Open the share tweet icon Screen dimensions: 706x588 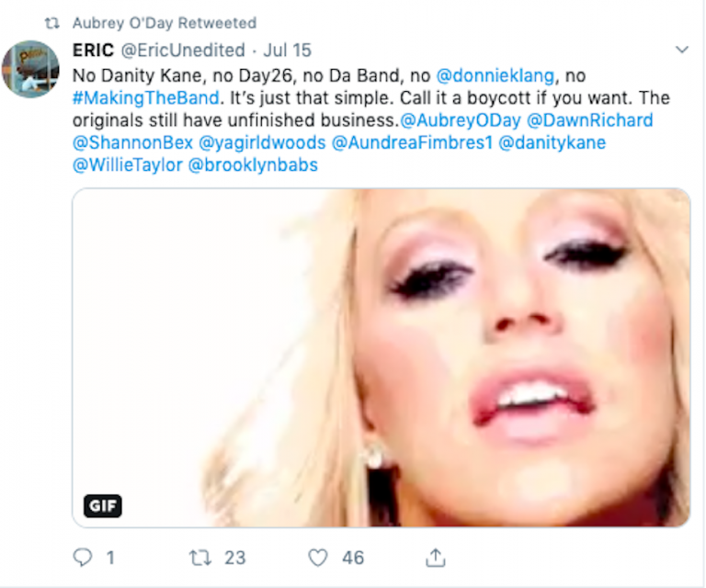[436, 558]
